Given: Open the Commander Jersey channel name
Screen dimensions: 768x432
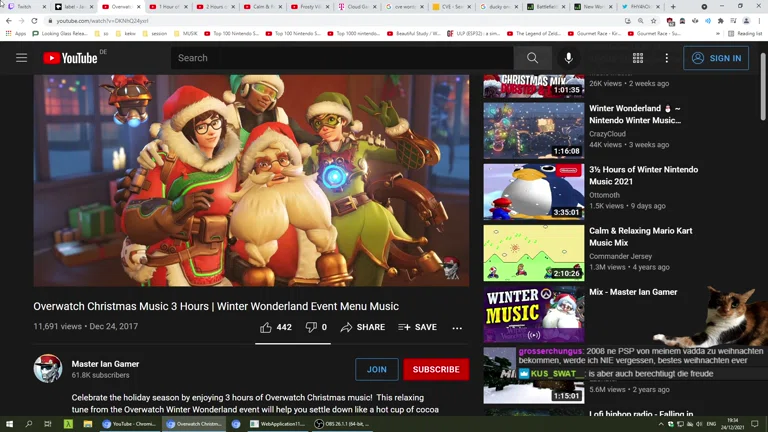Looking at the screenshot, I should pyautogui.click(x=621, y=256).
